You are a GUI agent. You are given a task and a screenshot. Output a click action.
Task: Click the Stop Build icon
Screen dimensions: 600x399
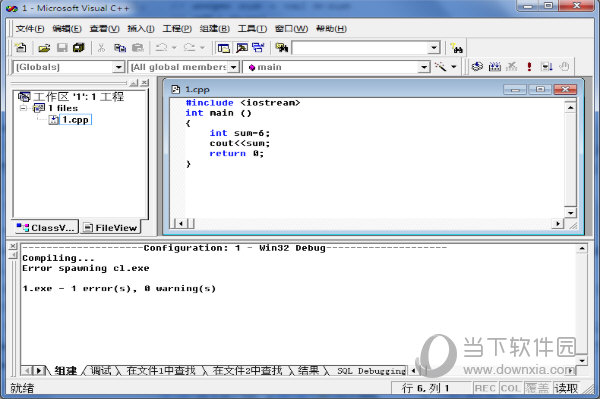point(512,67)
